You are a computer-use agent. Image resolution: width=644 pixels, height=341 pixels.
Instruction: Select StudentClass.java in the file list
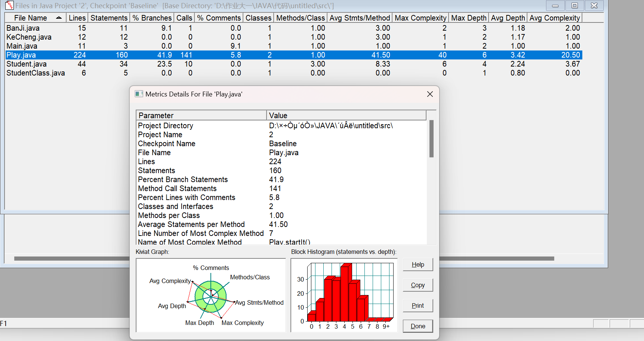pos(36,73)
